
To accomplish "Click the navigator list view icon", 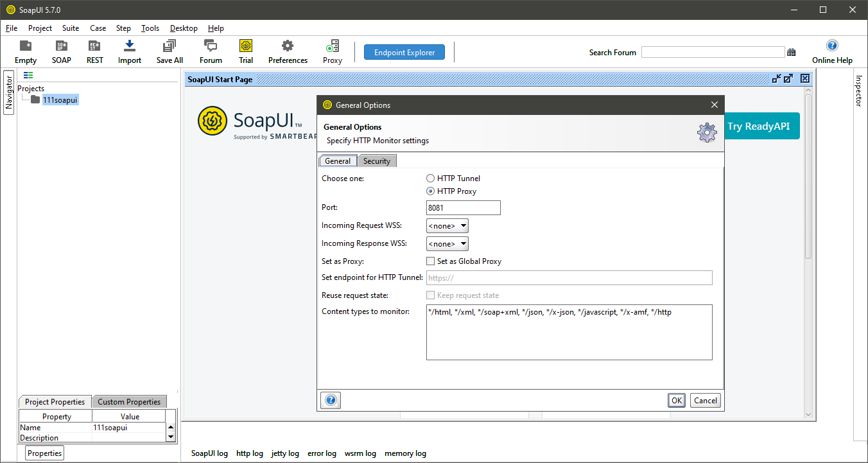I will (28, 75).
